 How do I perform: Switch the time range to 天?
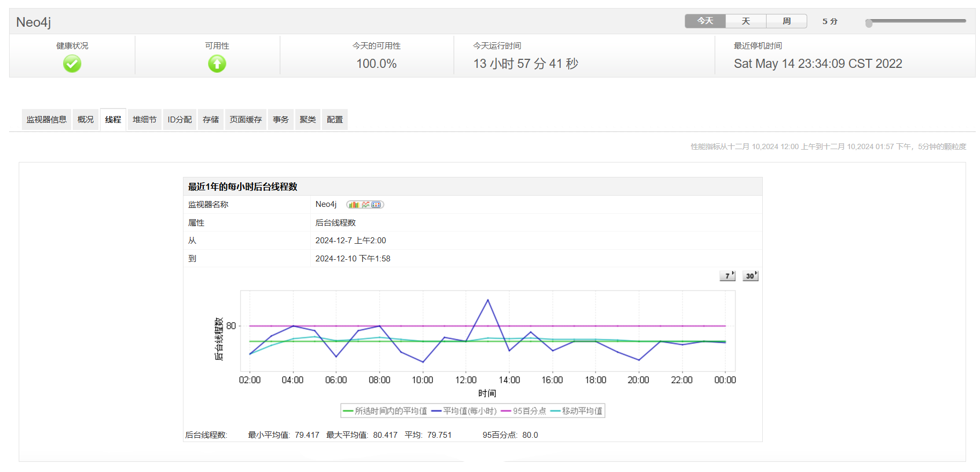tap(746, 21)
